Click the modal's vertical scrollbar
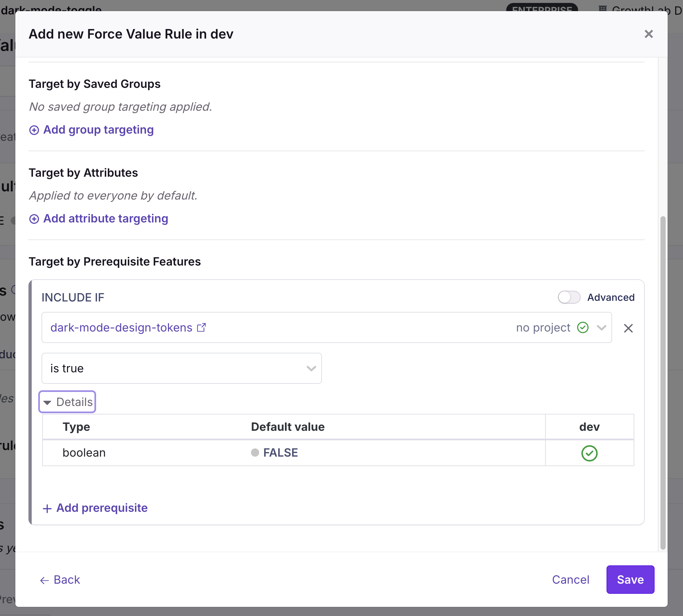This screenshot has height=616, width=683. [663, 382]
